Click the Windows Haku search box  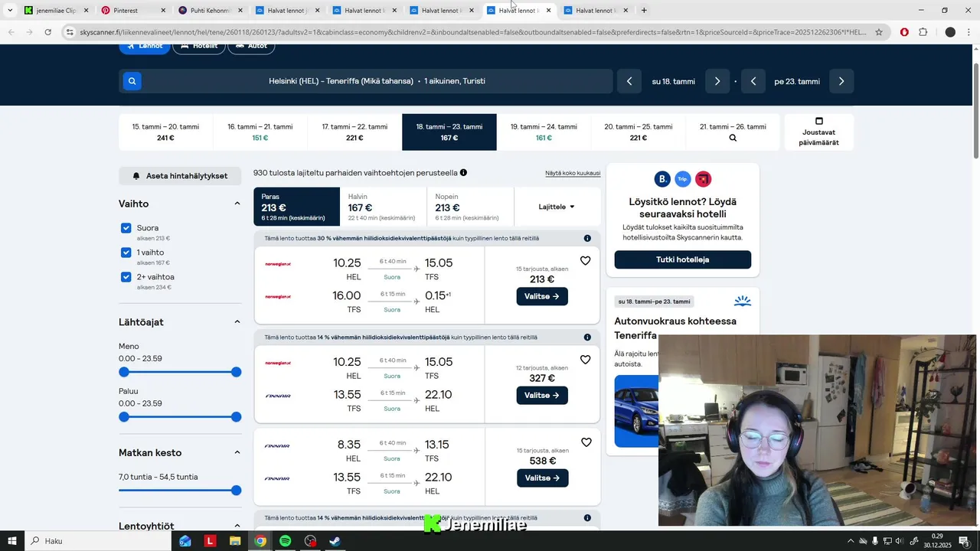tap(98, 541)
